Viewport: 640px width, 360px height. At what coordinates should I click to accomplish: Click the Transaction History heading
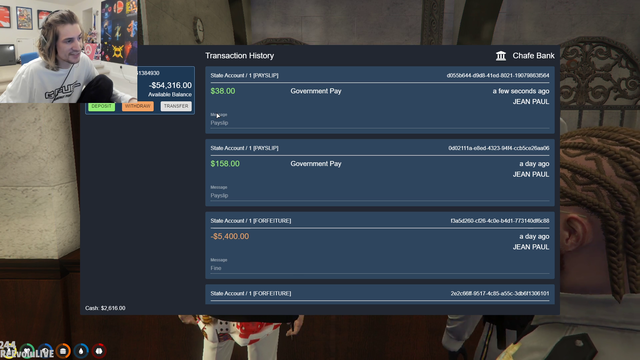pos(240,56)
